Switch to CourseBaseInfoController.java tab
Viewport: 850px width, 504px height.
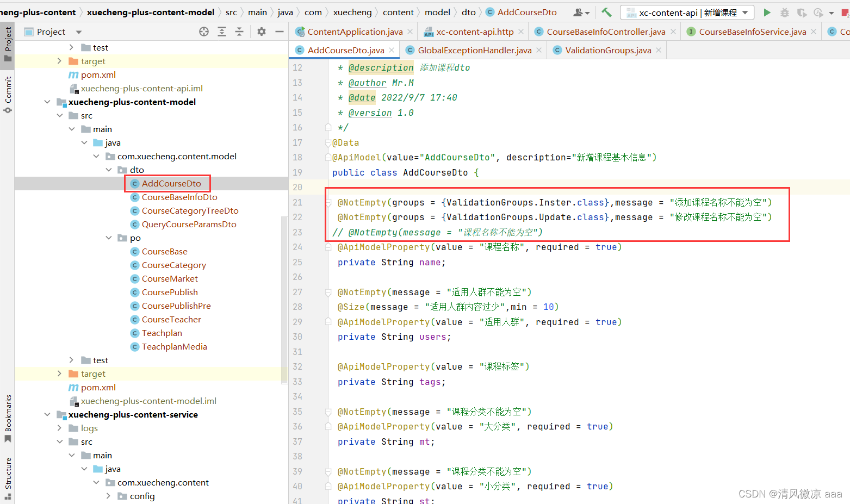point(605,32)
